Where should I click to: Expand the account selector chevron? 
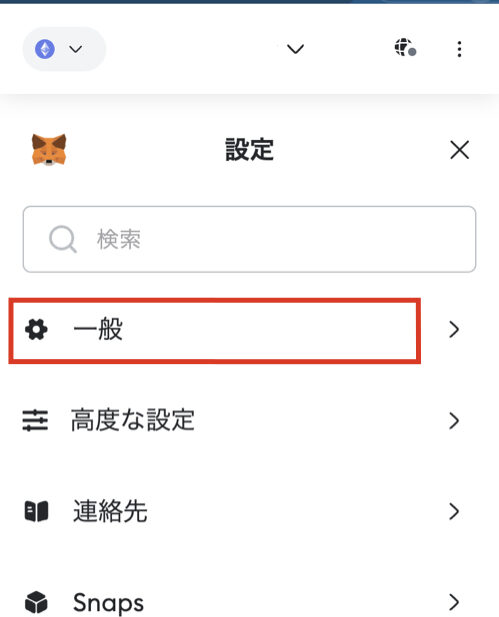click(x=295, y=49)
